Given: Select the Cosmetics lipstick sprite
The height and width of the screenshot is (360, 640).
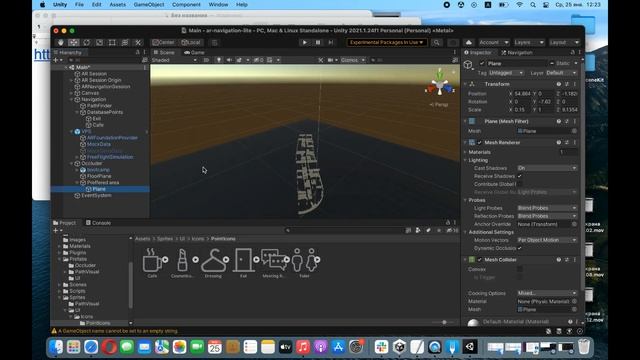Looking at the screenshot, I should (182, 263).
